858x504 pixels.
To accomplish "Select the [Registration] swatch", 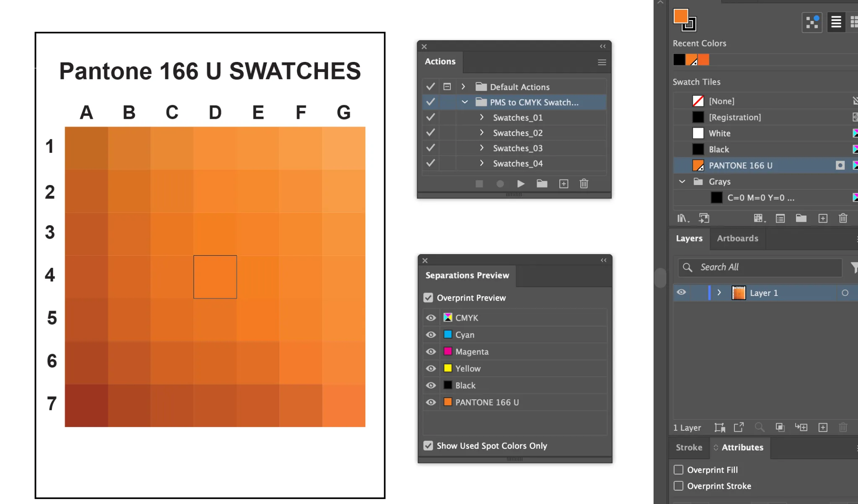I will tap(765, 117).
